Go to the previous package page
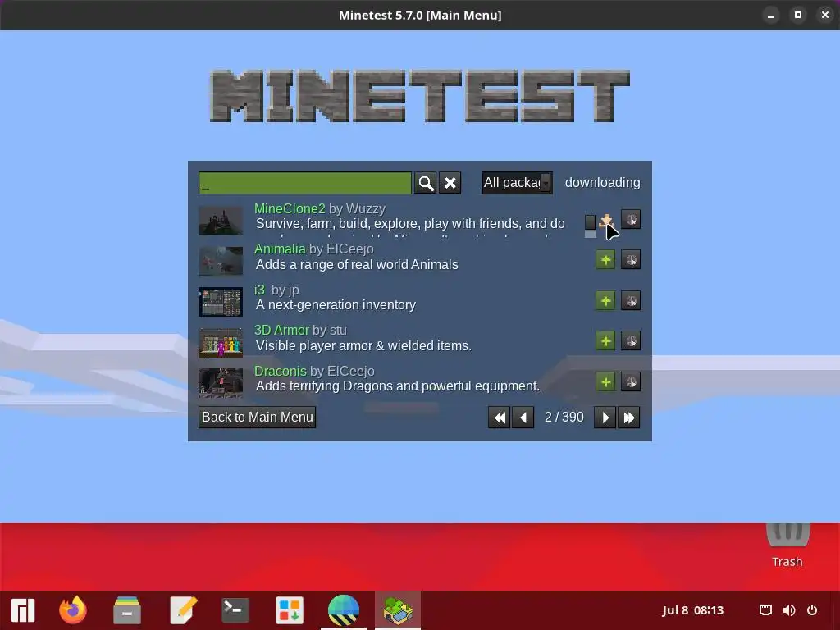 [523, 418]
